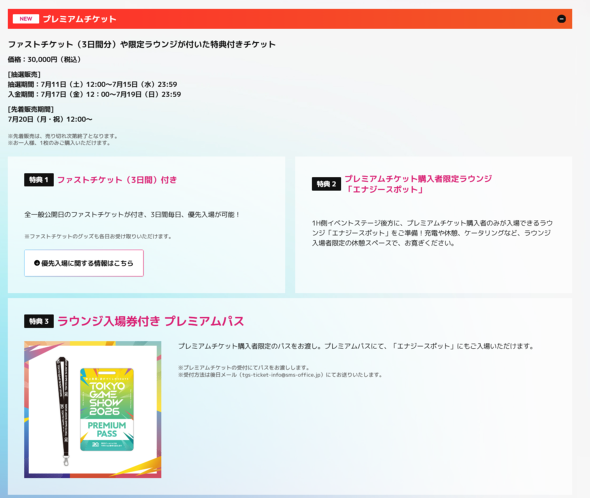
Task: Click the 特典 1 badge
Action: tap(39, 180)
